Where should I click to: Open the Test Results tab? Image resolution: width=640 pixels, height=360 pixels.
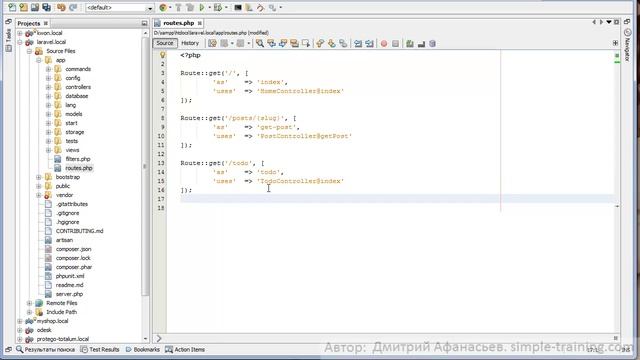tap(100, 350)
